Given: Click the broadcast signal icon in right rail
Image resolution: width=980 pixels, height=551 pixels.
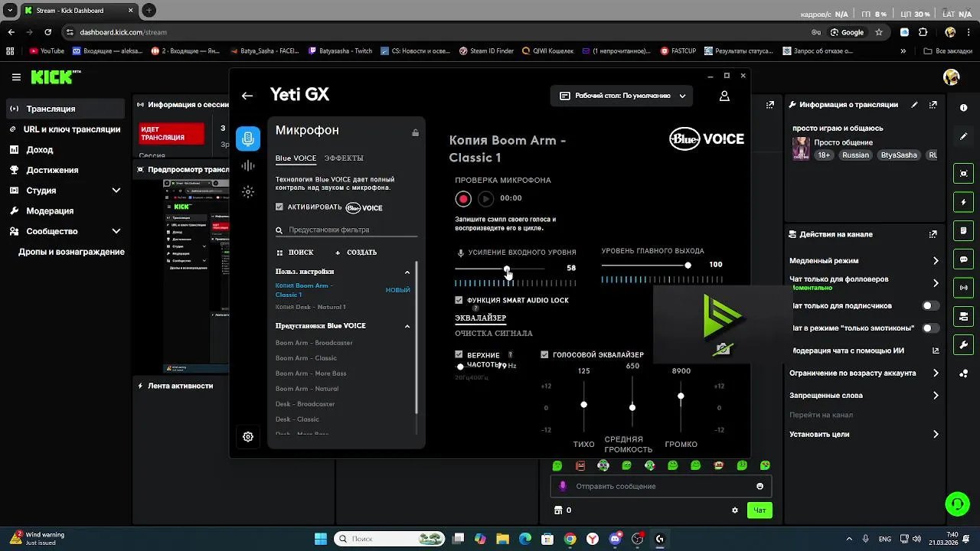Looking at the screenshot, I should click(963, 288).
